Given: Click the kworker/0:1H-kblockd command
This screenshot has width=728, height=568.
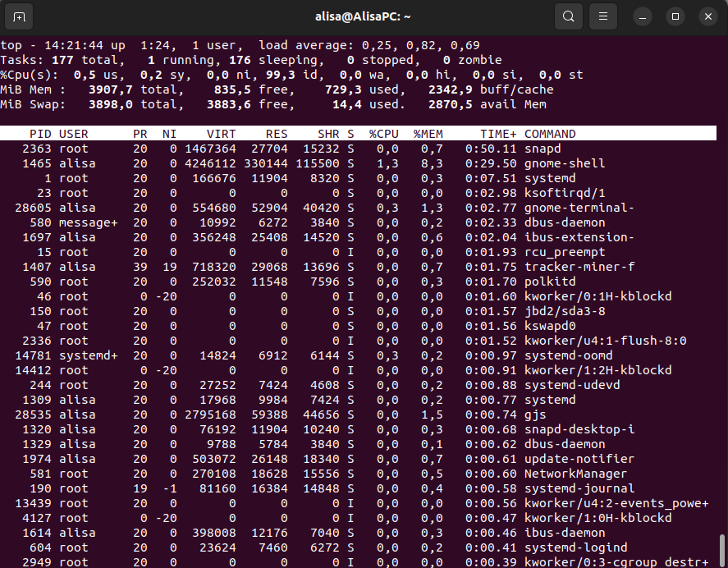Looking at the screenshot, I should (x=598, y=296).
